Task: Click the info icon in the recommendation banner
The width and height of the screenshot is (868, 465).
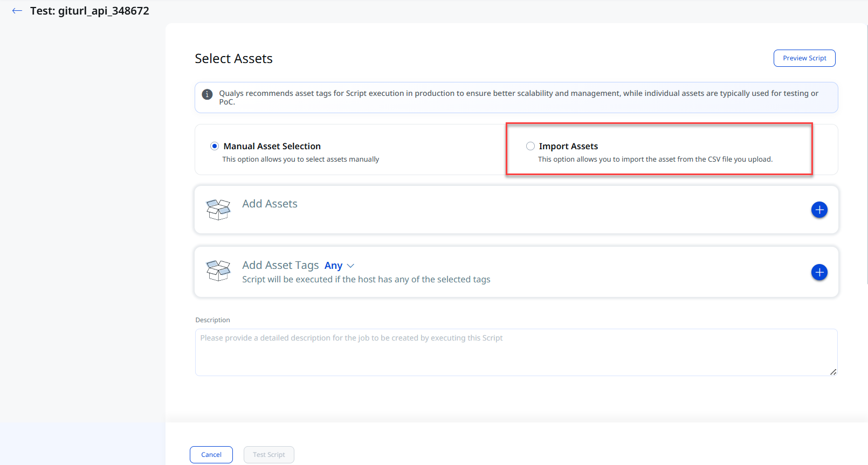Action: [x=207, y=94]
